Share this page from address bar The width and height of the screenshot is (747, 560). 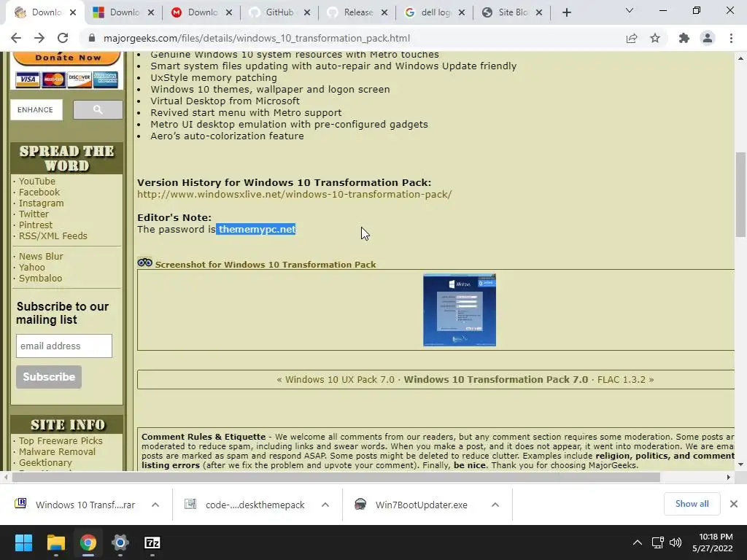[x=632, y=38]
